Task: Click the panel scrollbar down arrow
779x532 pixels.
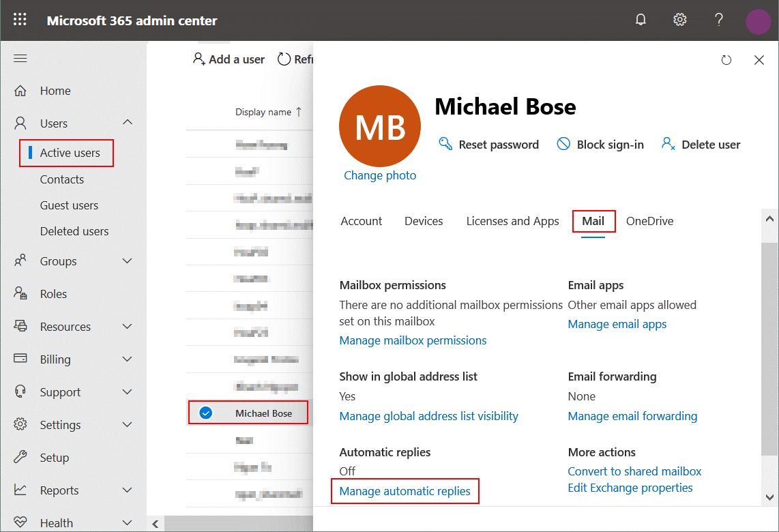Action: pyautogui.click(x=769, y=497)
